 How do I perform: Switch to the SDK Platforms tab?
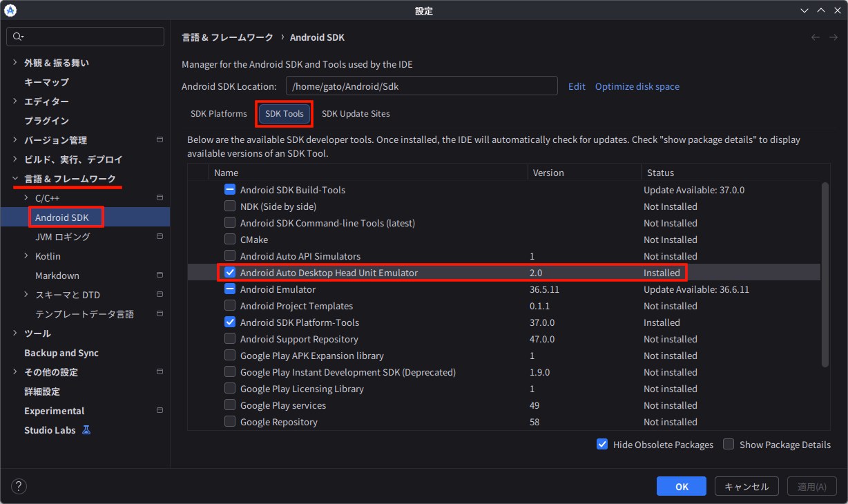[x=218, y=114]
